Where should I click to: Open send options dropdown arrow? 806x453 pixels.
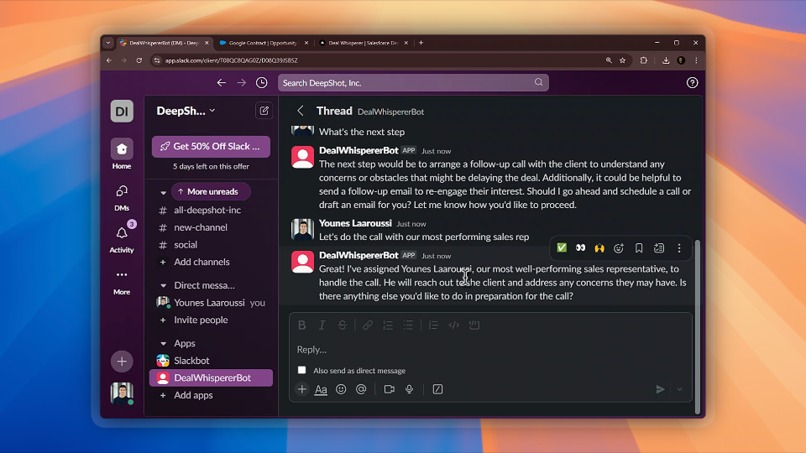pos(680,390)
